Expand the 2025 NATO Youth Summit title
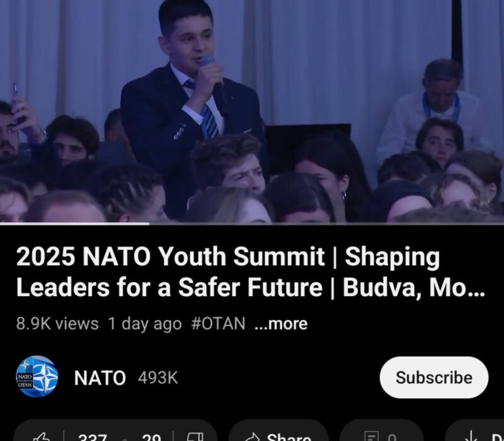 coord(251,272)
